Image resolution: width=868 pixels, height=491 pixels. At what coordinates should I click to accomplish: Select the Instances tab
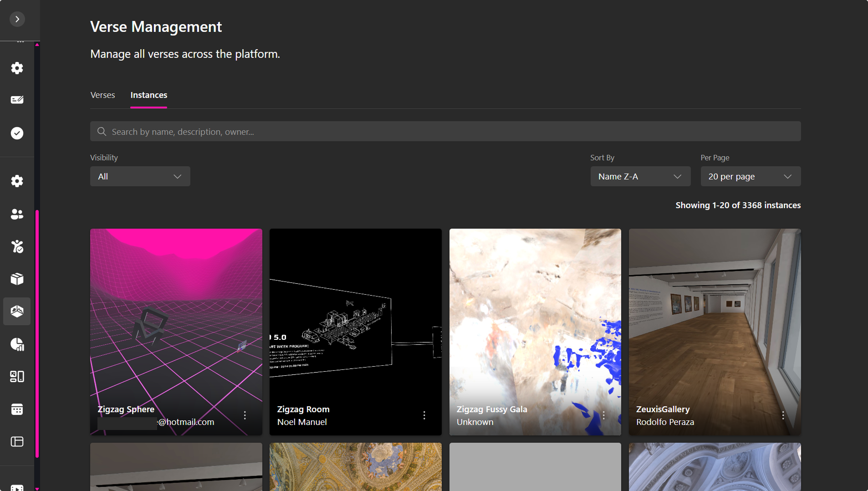click(148, 95)
